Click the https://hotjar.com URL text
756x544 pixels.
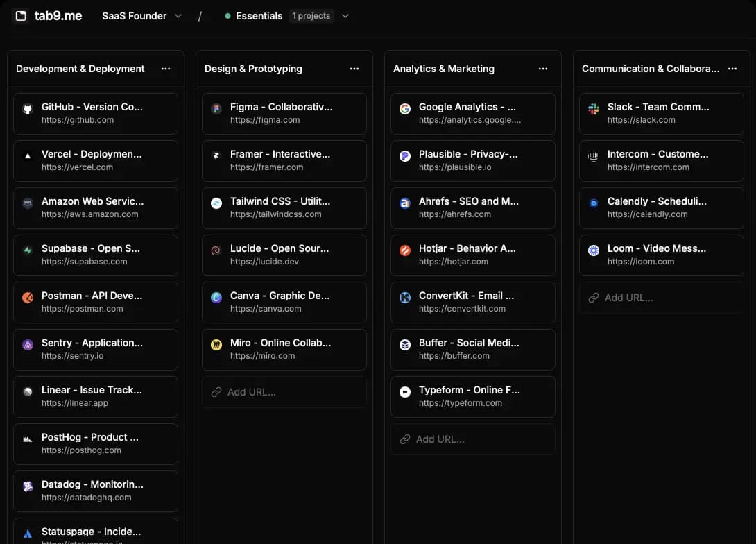[x=453, y=262]
